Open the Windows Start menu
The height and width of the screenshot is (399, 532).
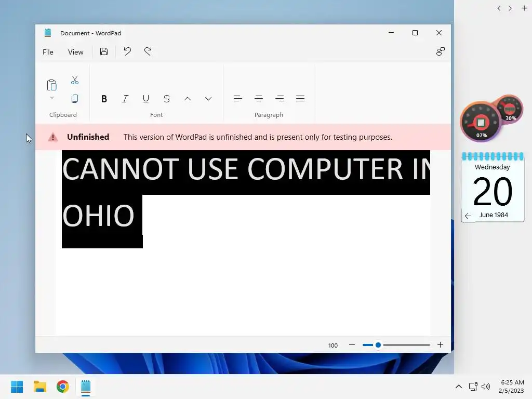(17, 387)
